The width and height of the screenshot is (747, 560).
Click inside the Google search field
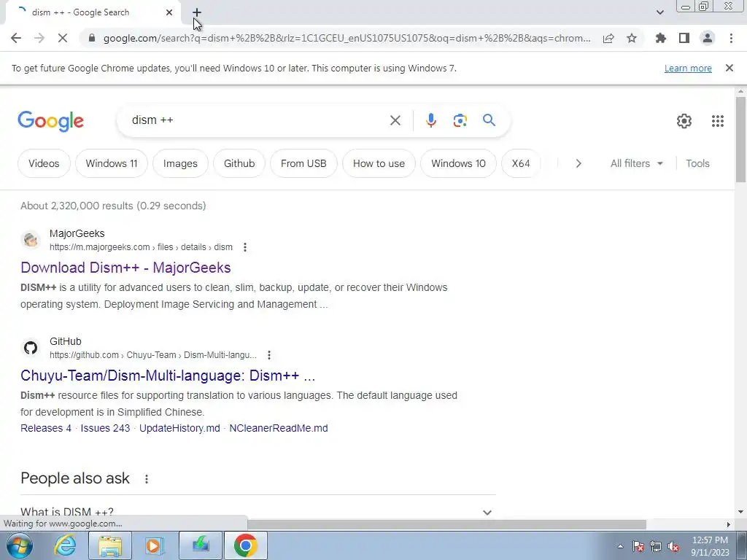pyautogui.click(x=258, y=120)
